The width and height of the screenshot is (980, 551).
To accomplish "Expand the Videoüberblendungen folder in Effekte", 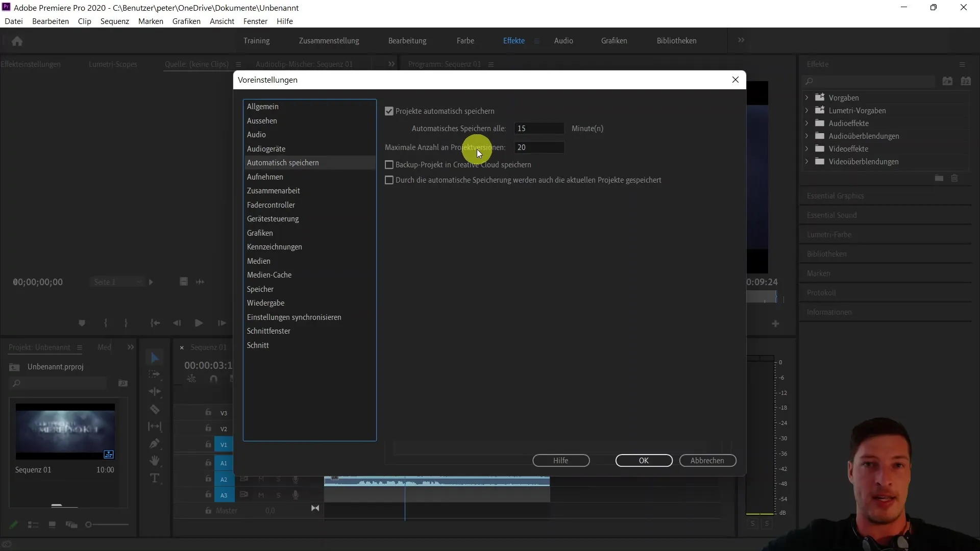I will pos(805,161).
